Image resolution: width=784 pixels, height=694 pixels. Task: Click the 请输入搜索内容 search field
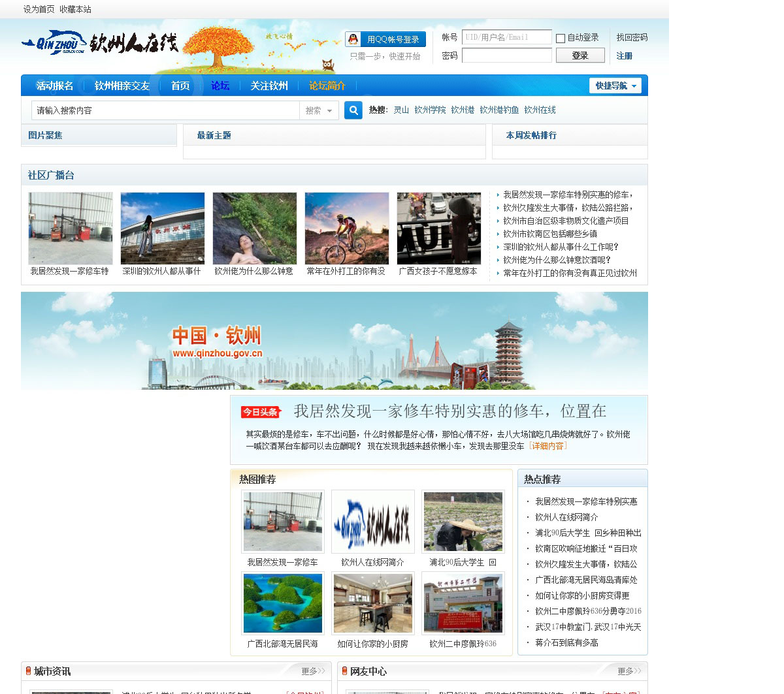(165, 111)
